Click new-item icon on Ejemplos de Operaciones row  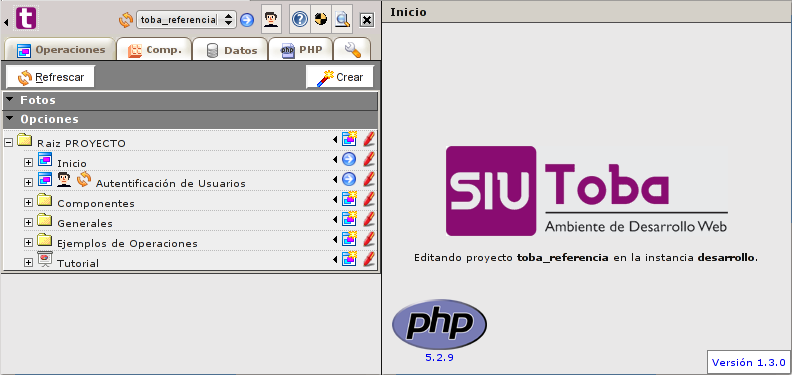350,239
